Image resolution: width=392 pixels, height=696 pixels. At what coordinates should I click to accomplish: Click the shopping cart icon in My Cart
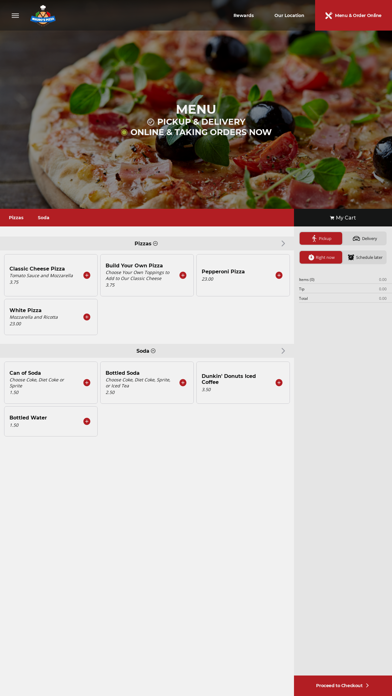332,218
